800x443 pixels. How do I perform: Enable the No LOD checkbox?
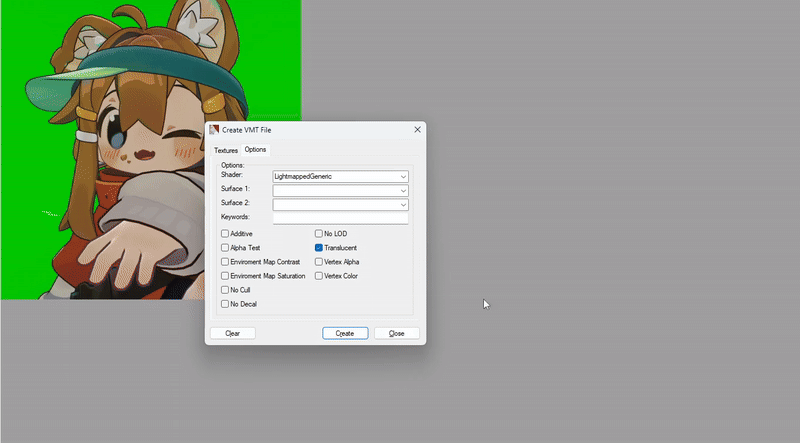[319, 233]
